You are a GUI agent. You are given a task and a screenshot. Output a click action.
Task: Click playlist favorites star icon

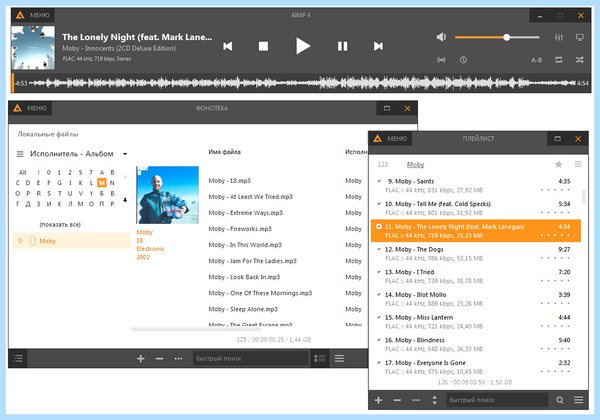[x=559, y=164]
